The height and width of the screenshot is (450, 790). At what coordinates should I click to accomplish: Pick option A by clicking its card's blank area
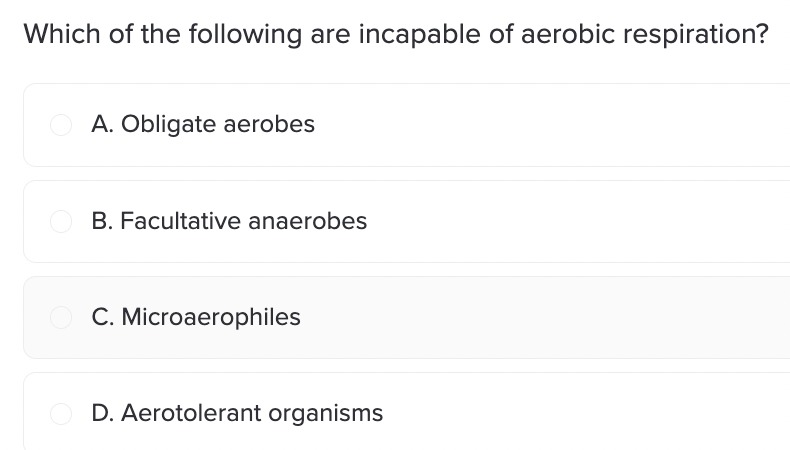tap(554, 125)
